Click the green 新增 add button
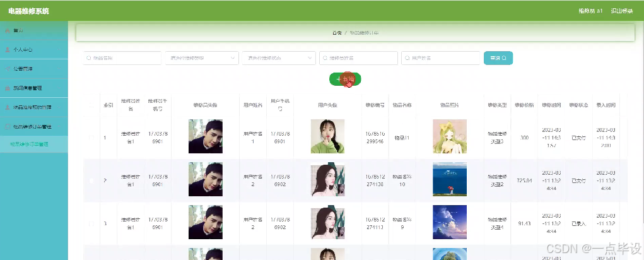The height and width of the screenshot is (260, 644). click(345, 79)
